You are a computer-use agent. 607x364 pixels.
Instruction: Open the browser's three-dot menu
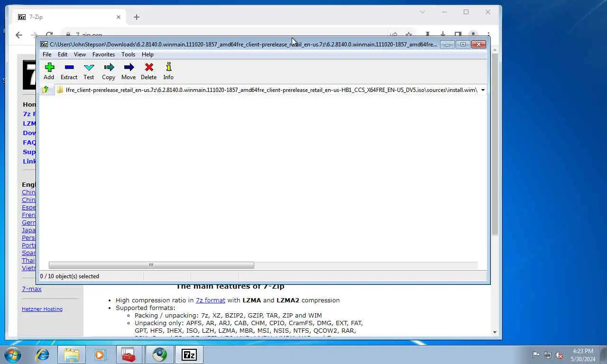click(488, 35)
